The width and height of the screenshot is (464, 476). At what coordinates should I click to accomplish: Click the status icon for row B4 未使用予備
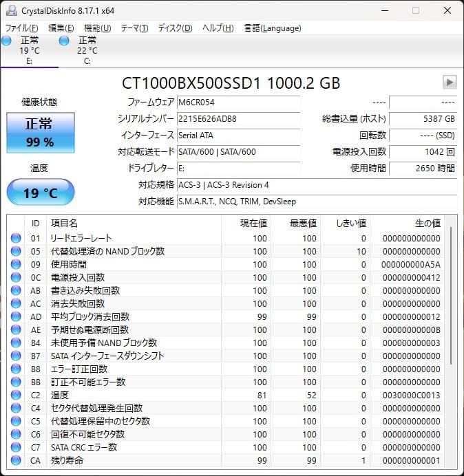[16, 343]
